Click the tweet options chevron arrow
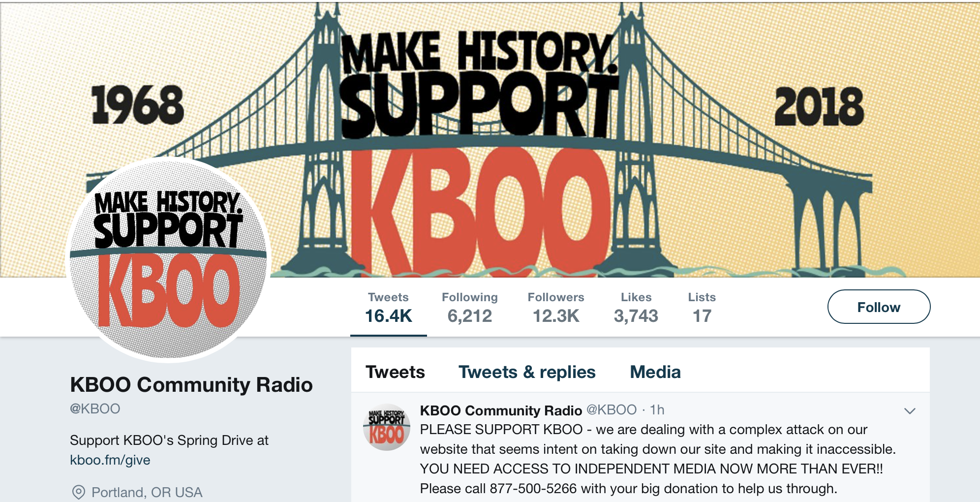The height and width of the screenshot is (502, 980). click(x=910, y=411)
